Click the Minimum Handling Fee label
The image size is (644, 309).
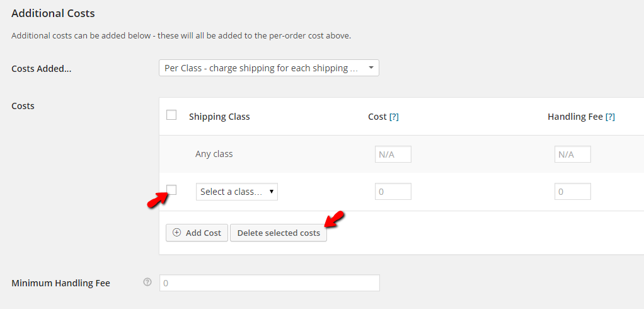(60, 283)
